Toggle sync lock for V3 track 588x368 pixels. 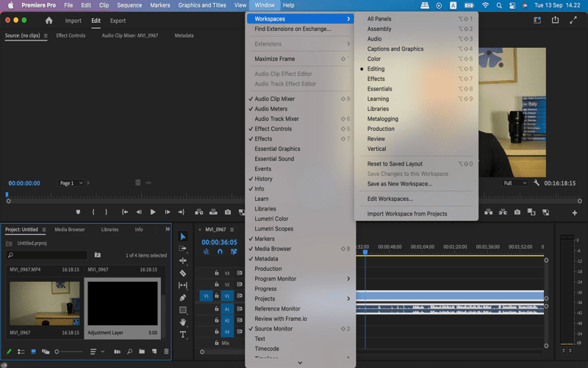point(240,273)
